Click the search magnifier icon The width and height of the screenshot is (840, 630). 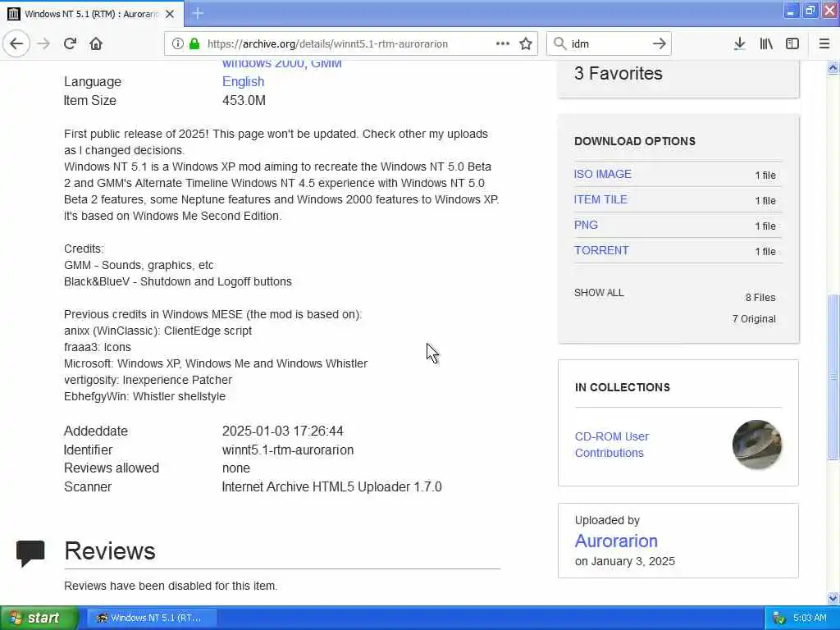(x=559, y=44)
